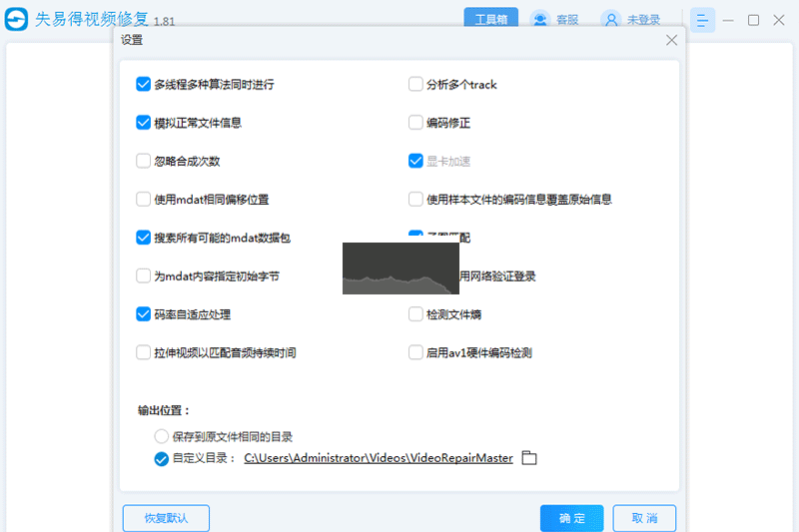The height and width of the screenshot is (532, 799).
Task: Toggle 搜索所有可能的mdat数据包 checkbox
Action: pyautogui.click(x=143, y=238)
